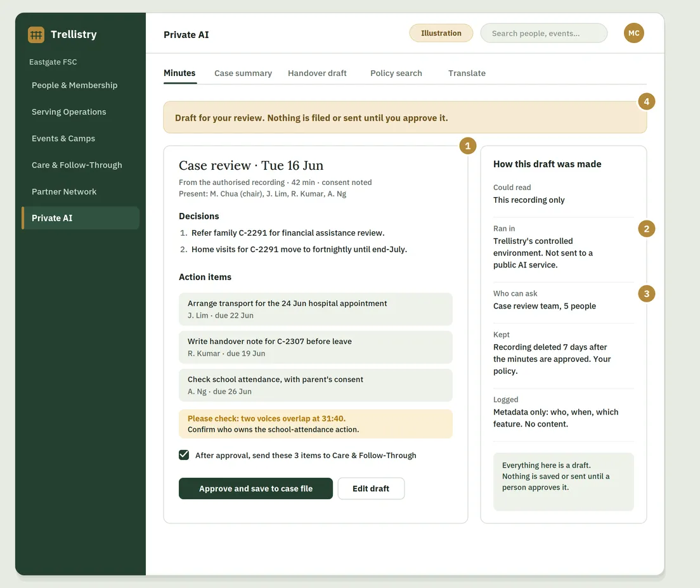Viewport: 700px width, 588px height.
Task: Select the handover note for C-2307 item
Action: pyautogui.click(x=316, y=347)
